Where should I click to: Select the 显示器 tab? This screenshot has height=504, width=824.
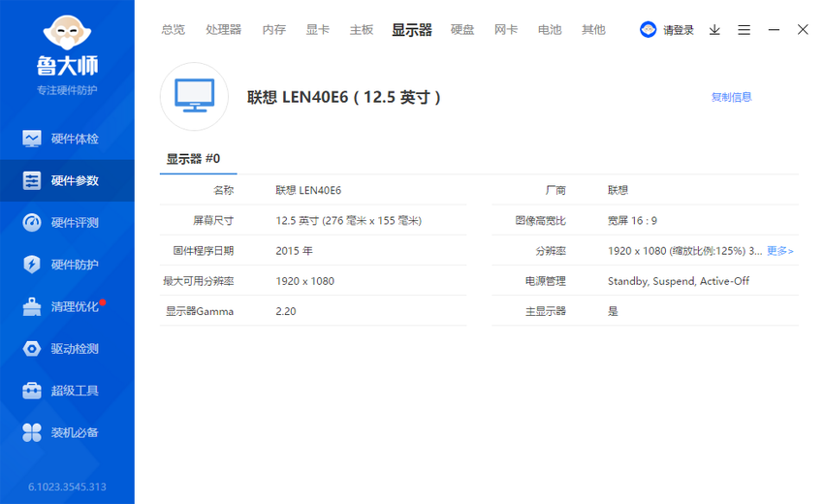point(412,30)
